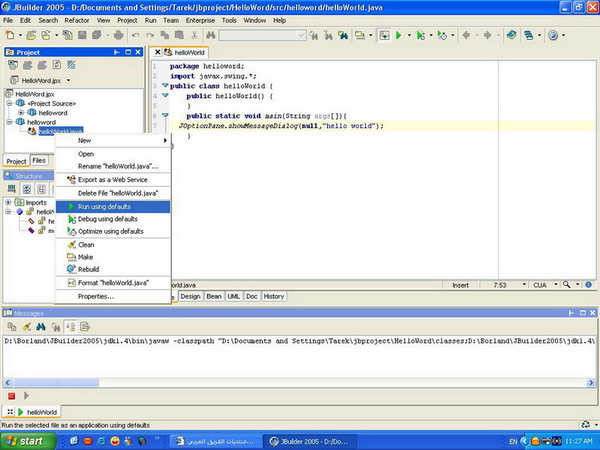Click the Help book icon in toolbar

511,36
